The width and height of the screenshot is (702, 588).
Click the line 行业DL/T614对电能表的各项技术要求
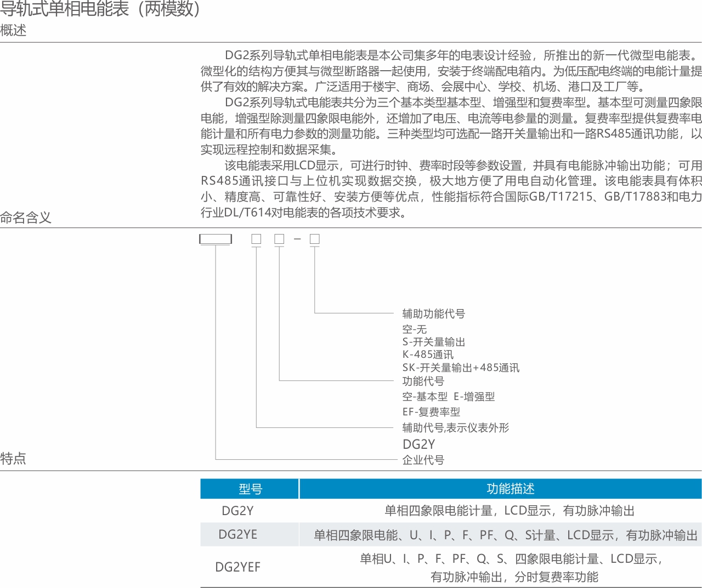[x=305, y=212]
